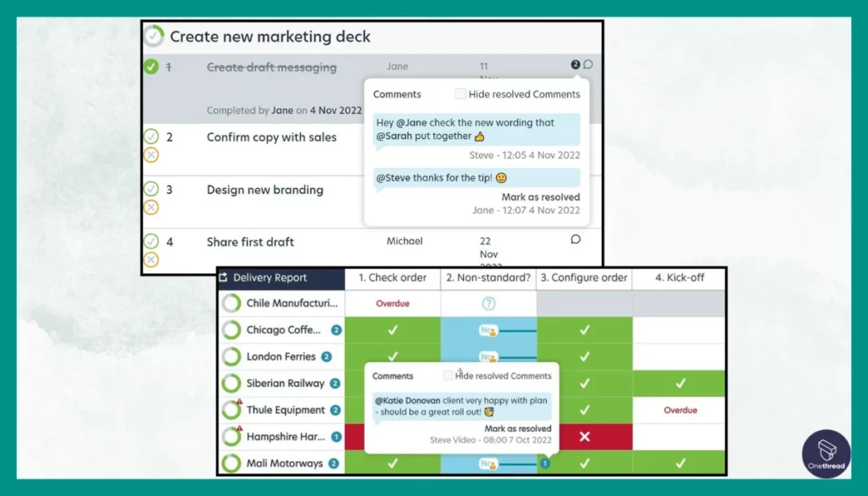868x496 pixels.
Task: Click Kick-off checkmark for Siberian Railway
Action: [679, 383]
